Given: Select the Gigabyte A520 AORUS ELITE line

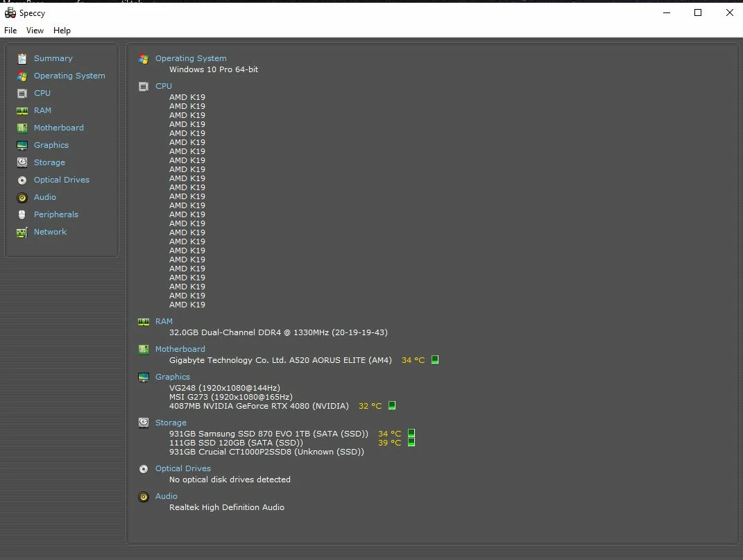Looking at the screenshot, I should 280,360.
